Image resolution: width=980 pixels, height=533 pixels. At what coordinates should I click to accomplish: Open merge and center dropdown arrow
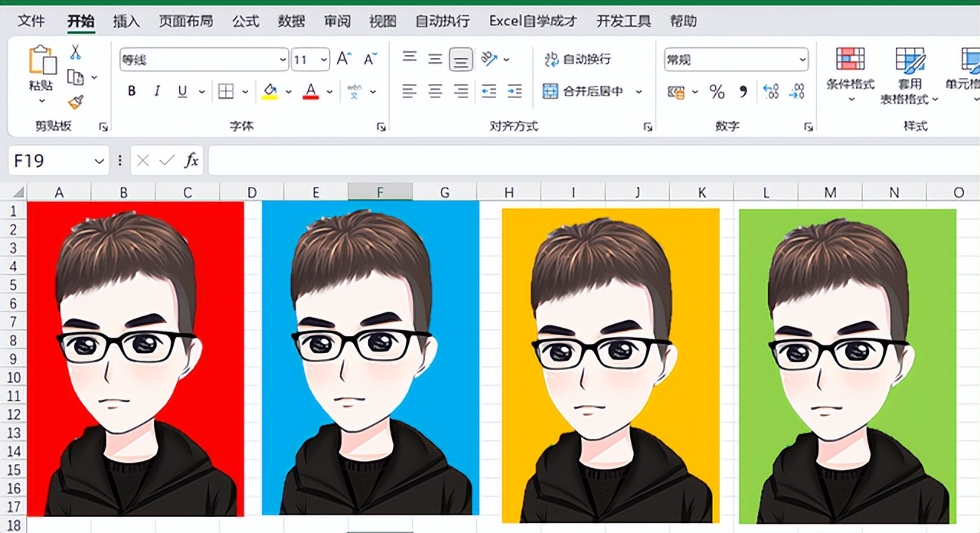click(639, 91)
